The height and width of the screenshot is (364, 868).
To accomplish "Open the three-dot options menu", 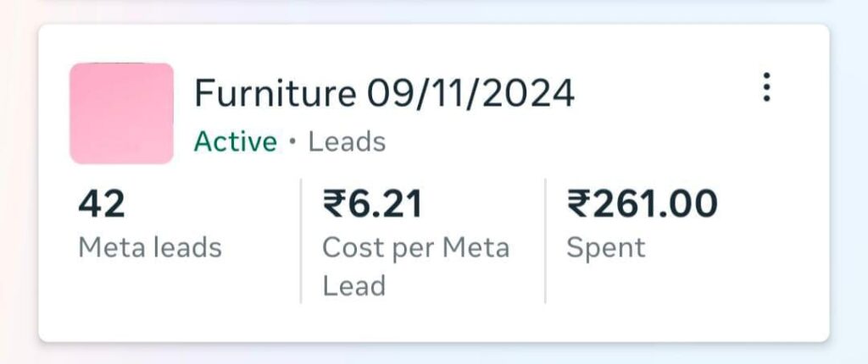I will [x=766, y=87].
